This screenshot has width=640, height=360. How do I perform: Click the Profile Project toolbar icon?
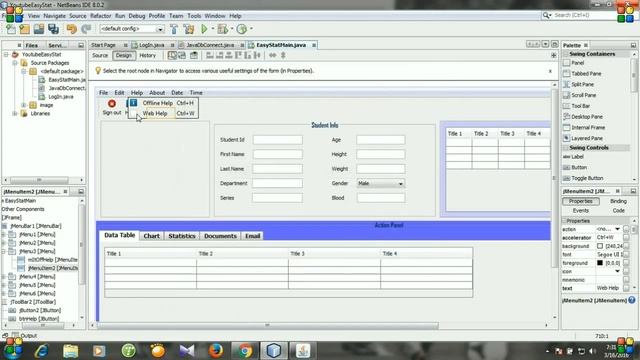pos(242,29)
